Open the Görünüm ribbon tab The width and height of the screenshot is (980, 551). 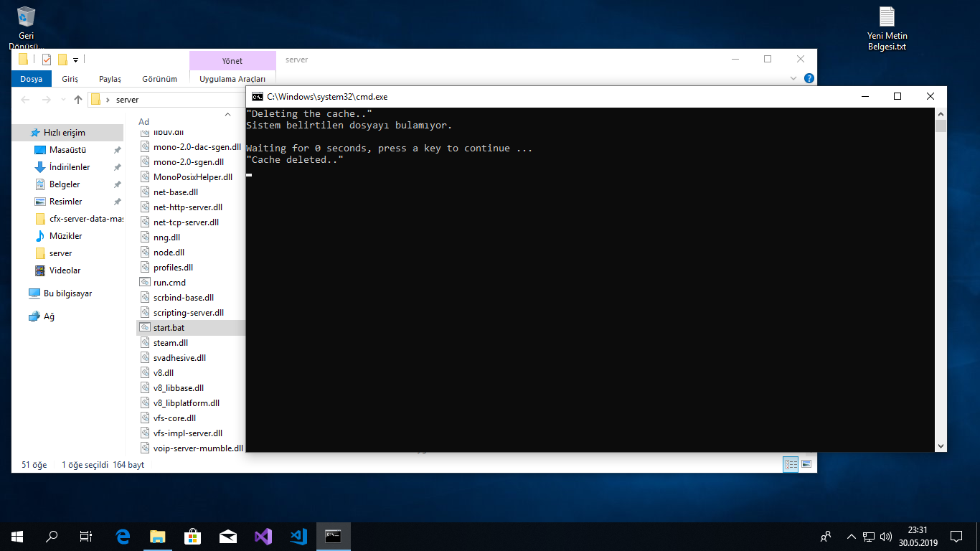click(x=159, y=79)
